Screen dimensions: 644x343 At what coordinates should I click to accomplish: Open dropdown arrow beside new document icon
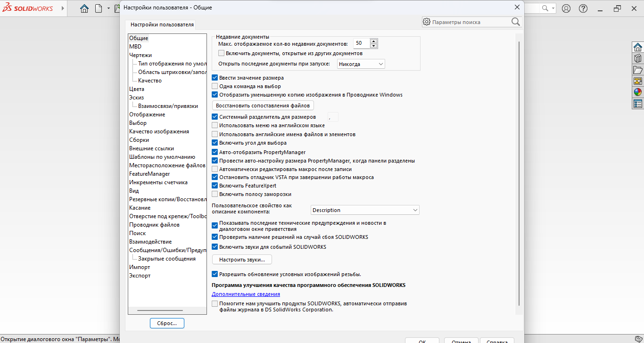108,8
